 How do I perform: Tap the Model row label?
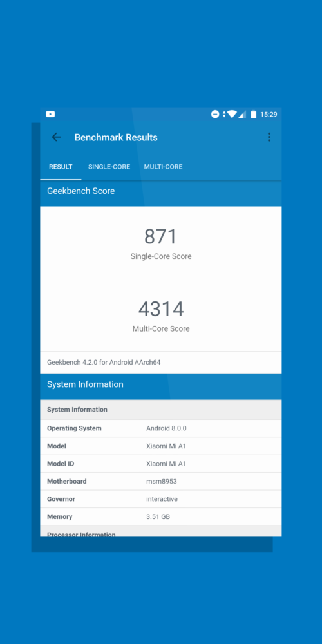57,446
